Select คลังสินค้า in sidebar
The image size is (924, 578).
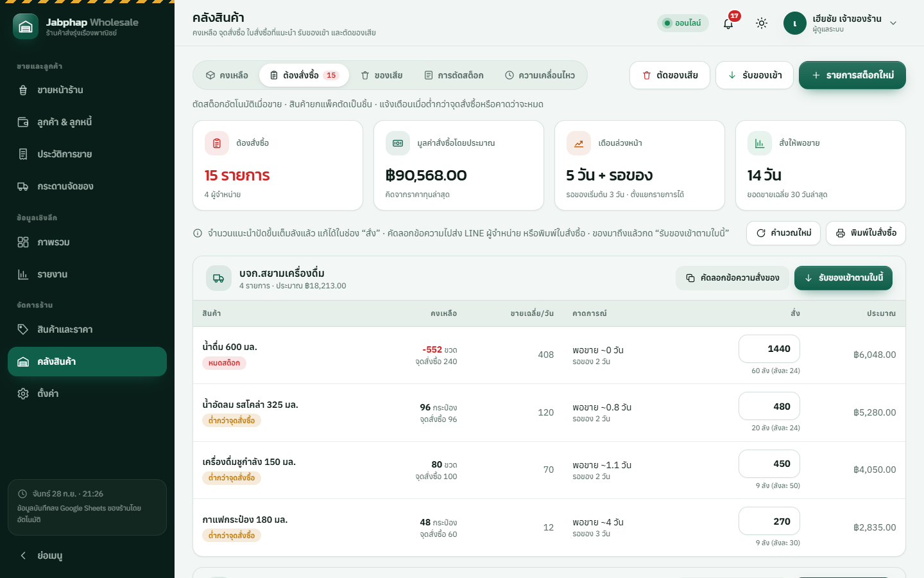click(87, 362)
